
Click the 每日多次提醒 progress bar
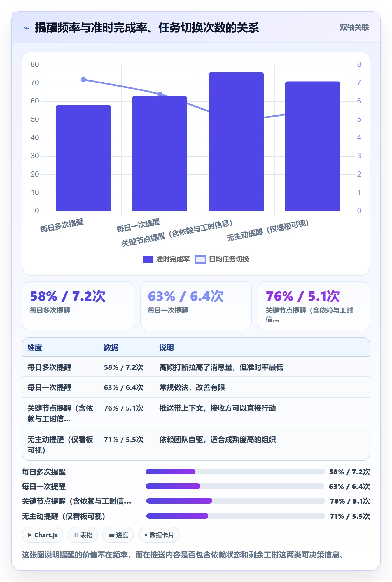[235, 472]
